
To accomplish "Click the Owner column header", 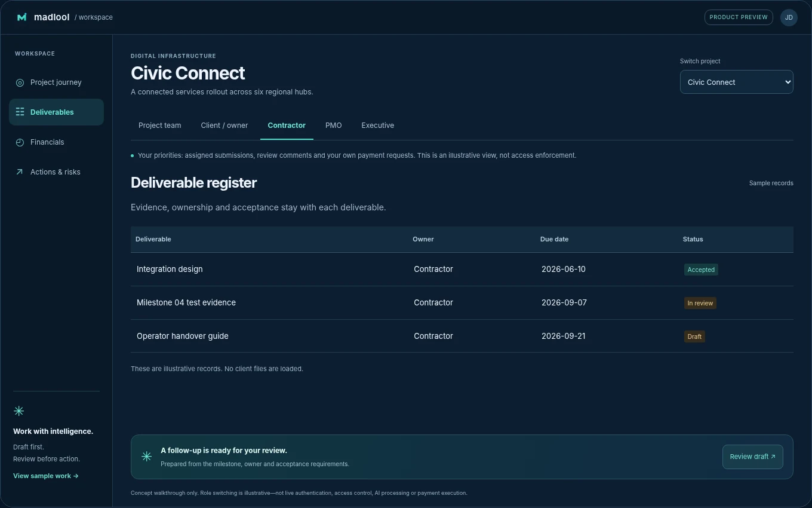I will pyautogui.click(x=423, y=239).
